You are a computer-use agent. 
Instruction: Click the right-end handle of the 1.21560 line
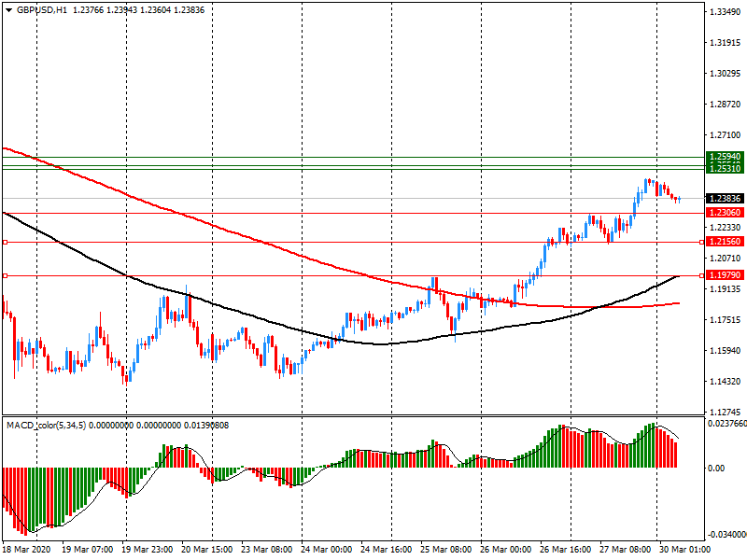point(701,243)
